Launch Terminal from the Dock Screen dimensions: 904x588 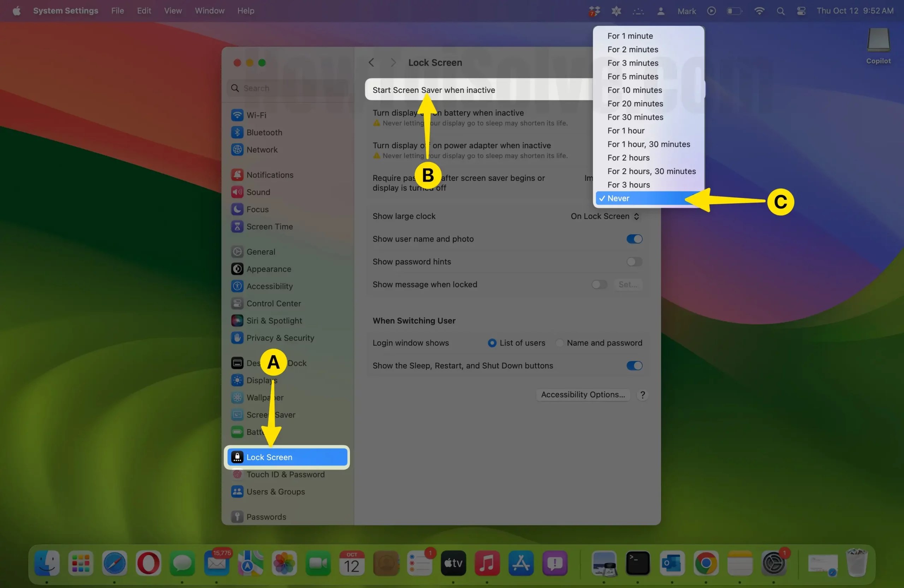tap(638, 563)
